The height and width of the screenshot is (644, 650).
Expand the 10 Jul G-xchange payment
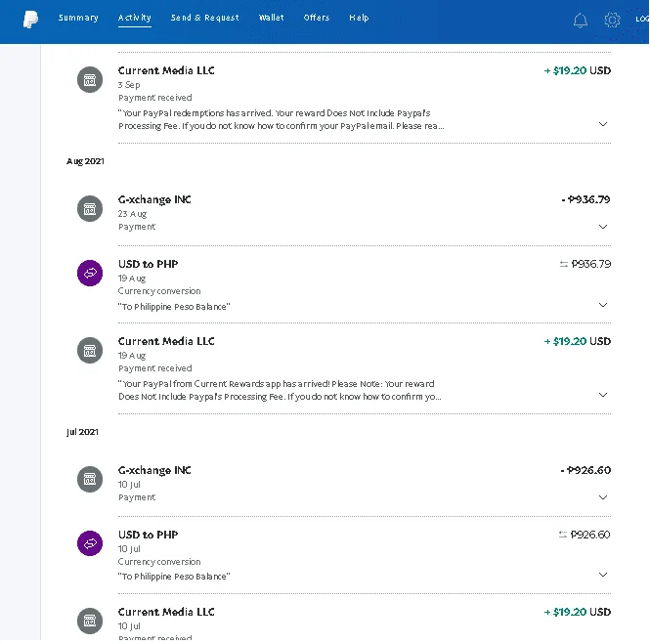pos(603,497)
